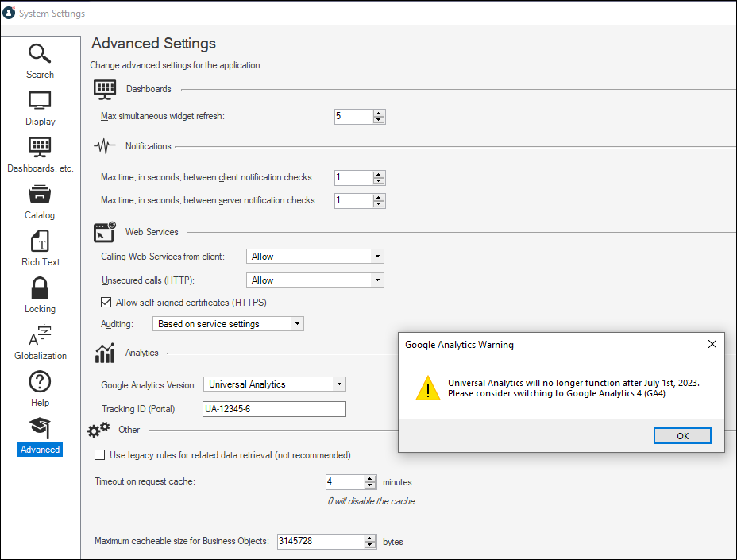Open the Display settings section
Image resolution: width=737 pixels, height=560 pixels.
40,108
